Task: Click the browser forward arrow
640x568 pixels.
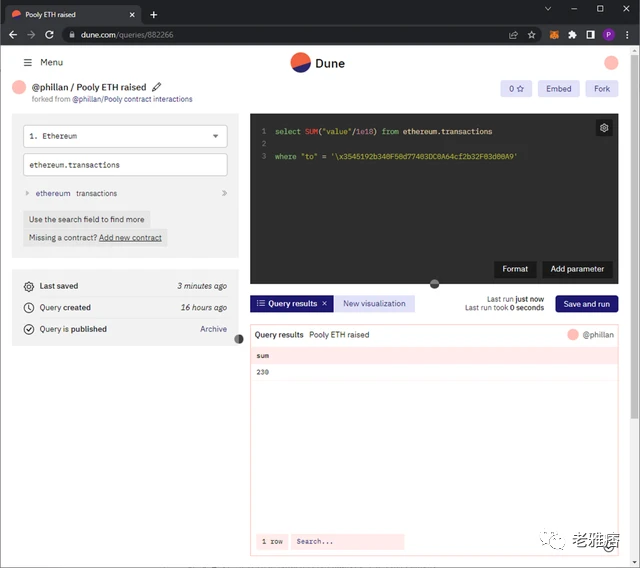Action: [31, 35]
